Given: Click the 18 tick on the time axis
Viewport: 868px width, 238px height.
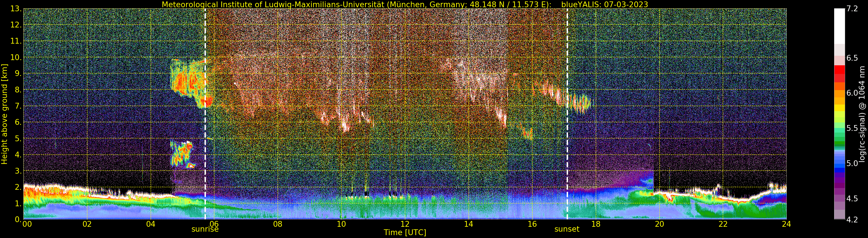Looking at the screenshot, I should point(596,224).
